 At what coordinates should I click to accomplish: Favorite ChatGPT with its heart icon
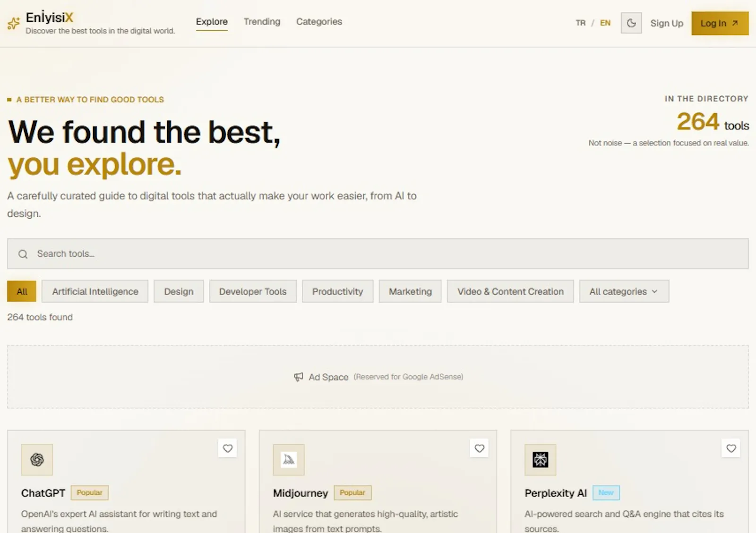click(x=228, y=448)
